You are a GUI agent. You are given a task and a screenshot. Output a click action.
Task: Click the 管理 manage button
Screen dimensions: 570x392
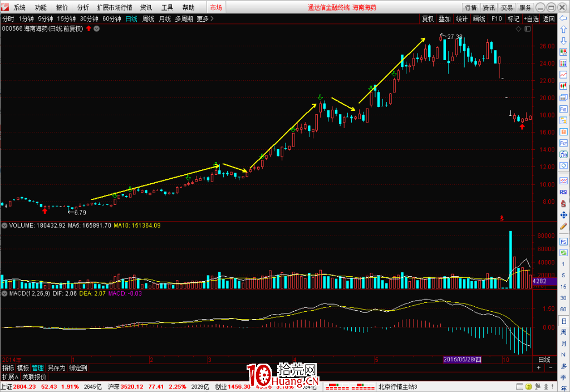[38, 368]
